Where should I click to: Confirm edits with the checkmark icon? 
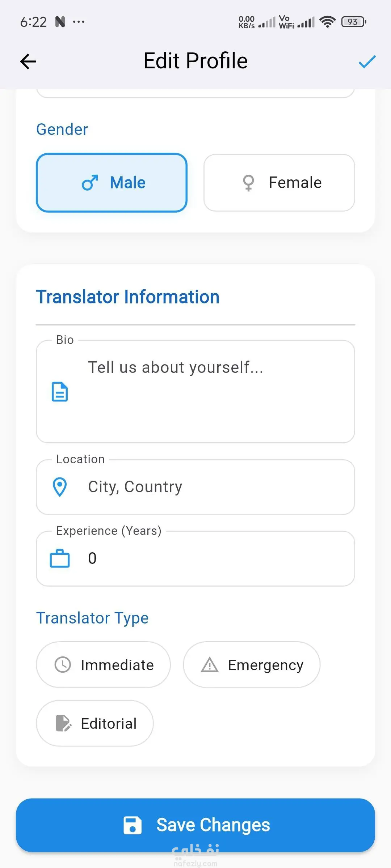(x=367, y=61)
